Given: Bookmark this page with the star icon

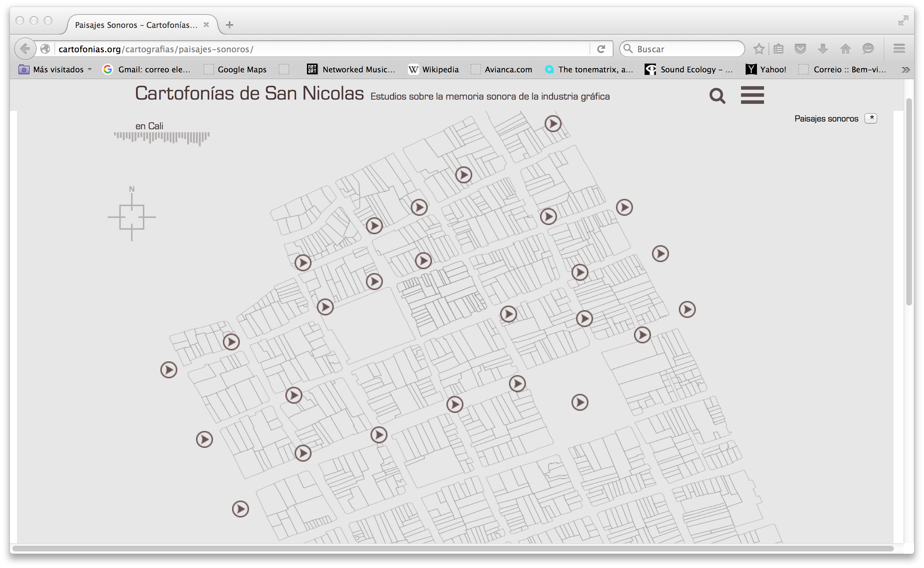Looking at the screenshot, I should pyautogui.click(x=758, y=49).
